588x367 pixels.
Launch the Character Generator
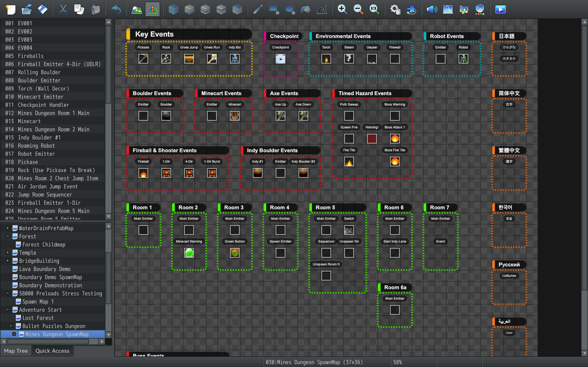[480, 9]
